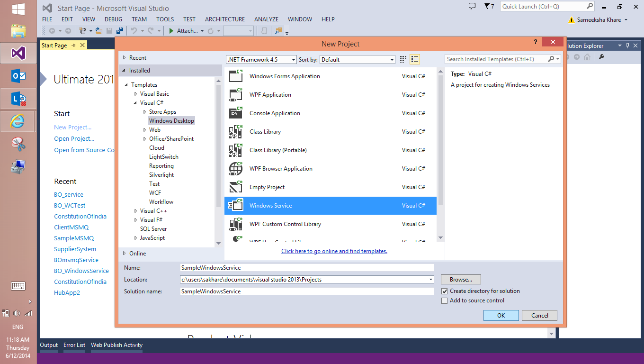Uncheck Create directory for solution
The image size is (644, 364).
click(444, 291)
